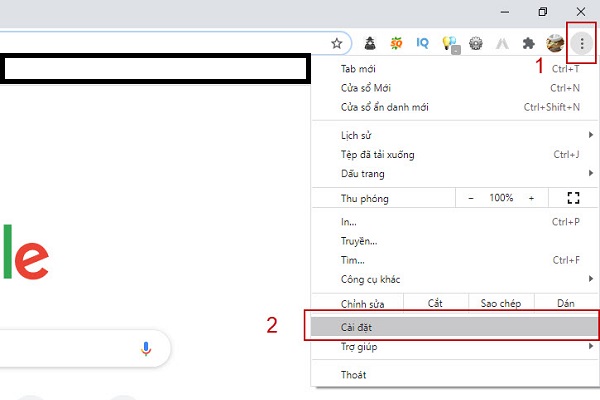Click the 100% zoom level value
Screen dimensions: 600x400
tap(501, 198)
